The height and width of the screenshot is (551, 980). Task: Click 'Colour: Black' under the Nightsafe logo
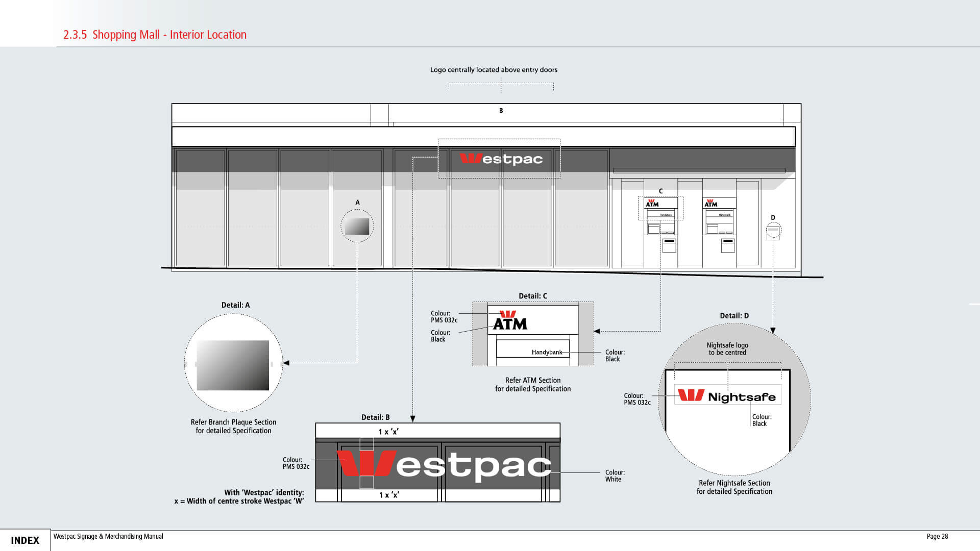(x=762, y=420)
